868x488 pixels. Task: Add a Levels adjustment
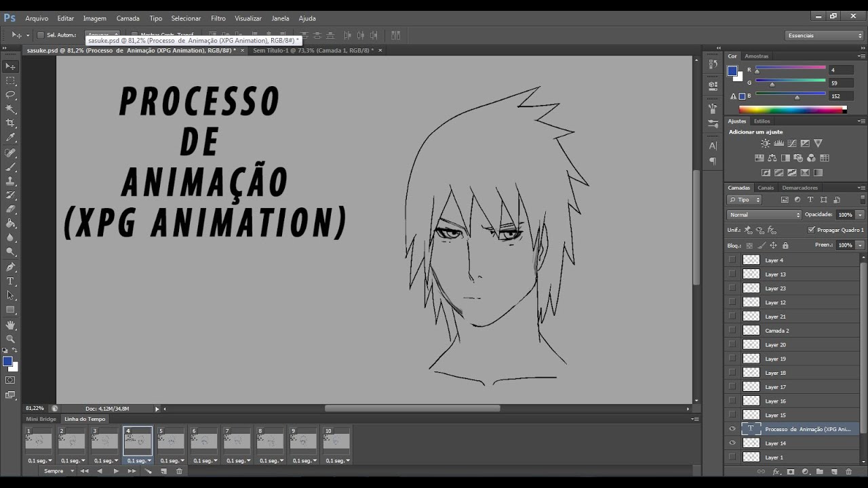(778, 144)
